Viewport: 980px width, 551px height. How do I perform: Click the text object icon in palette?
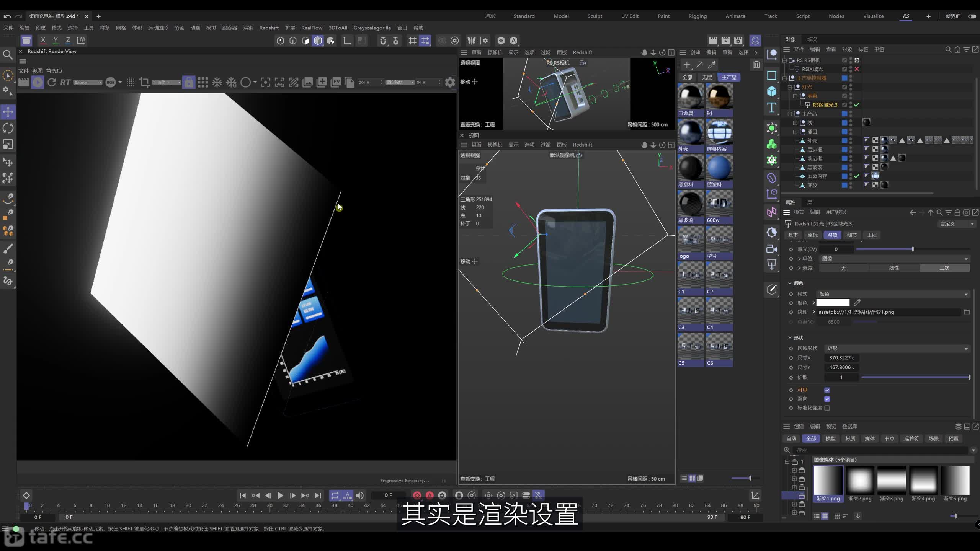tap(771, 108)
